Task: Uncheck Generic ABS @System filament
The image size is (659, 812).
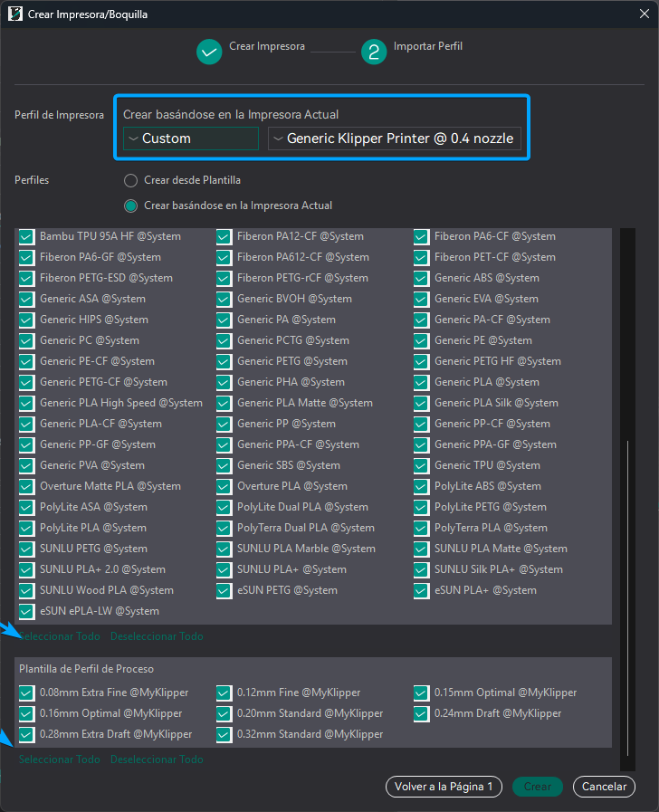Action: [422, 278]
